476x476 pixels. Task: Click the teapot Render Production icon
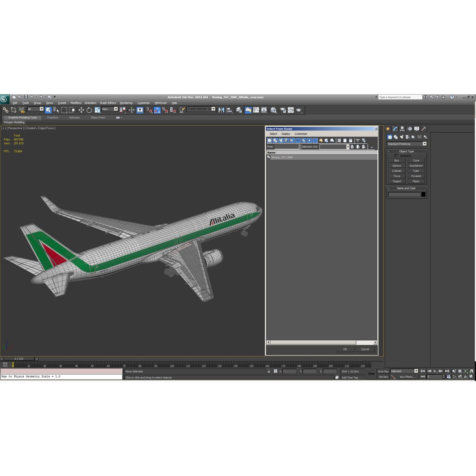(x=299, y=110)
